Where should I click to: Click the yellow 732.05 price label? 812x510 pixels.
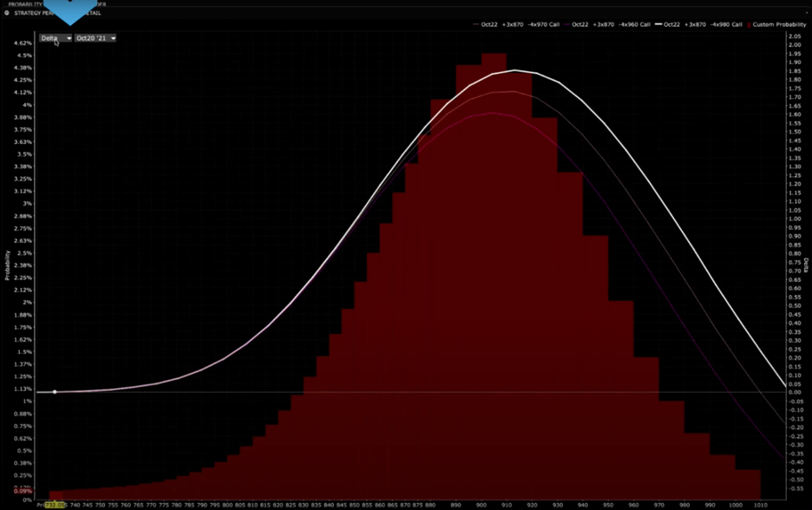coord(56,504)
